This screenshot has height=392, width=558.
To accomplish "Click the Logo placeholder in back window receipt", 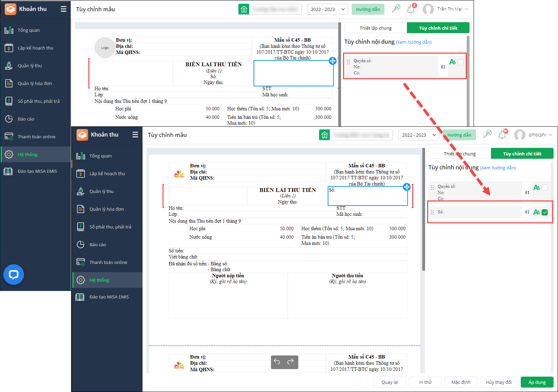I will 105,47.
